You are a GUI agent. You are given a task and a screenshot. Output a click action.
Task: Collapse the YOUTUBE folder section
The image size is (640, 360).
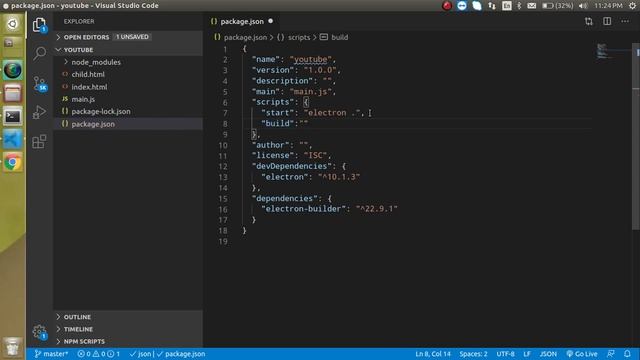(x=128, y=49)
